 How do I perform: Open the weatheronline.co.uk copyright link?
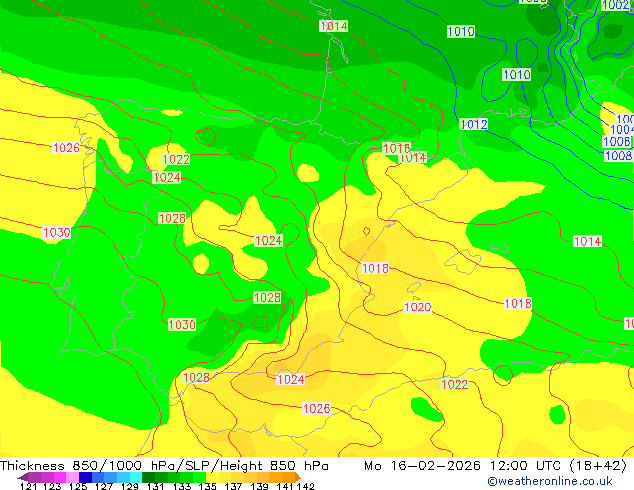pos(550,481)
